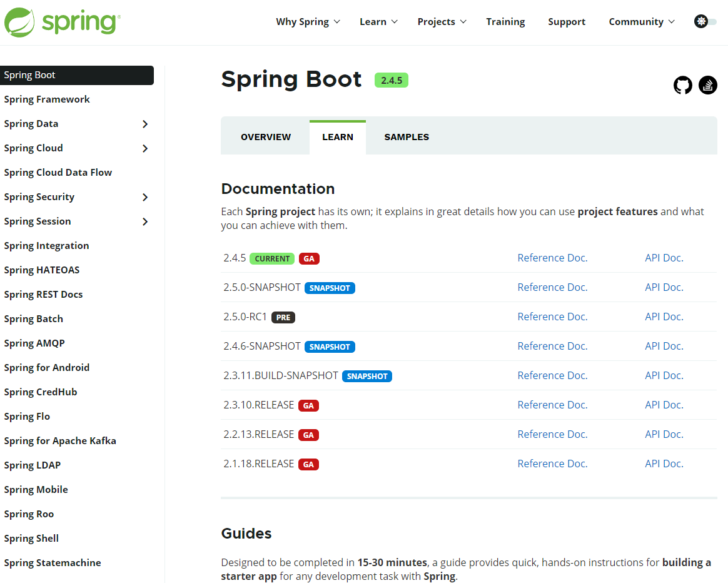Toggle the dark mode theme switch
The image size is (728, 583).
(705, 21)
